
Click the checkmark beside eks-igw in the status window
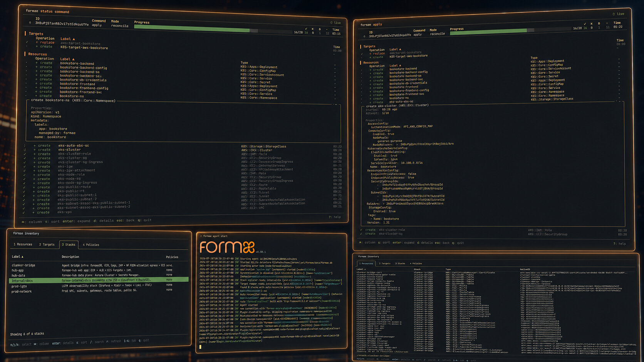pyautogui.click(x=25, y=167)
